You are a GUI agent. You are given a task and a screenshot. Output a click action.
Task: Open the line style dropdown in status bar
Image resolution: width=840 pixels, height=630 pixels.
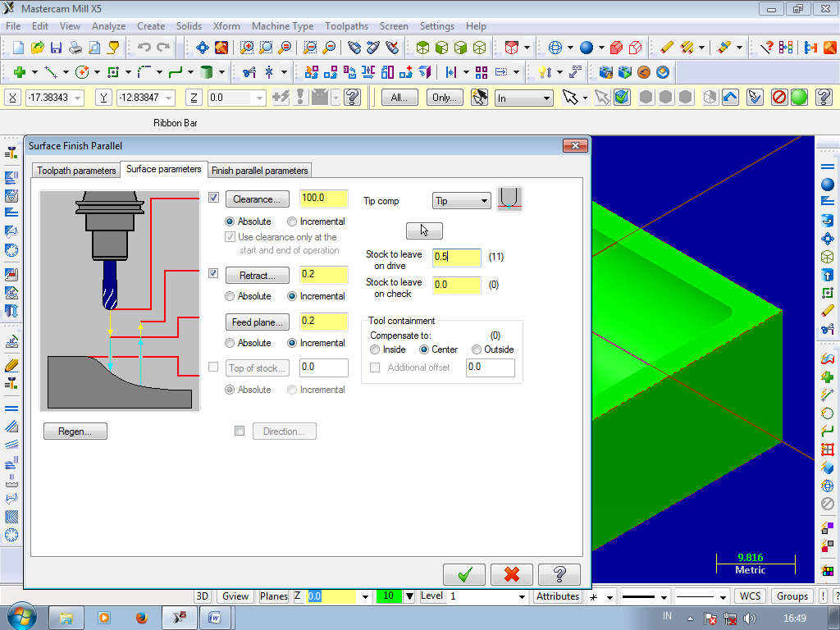click(x=664, y=596)
